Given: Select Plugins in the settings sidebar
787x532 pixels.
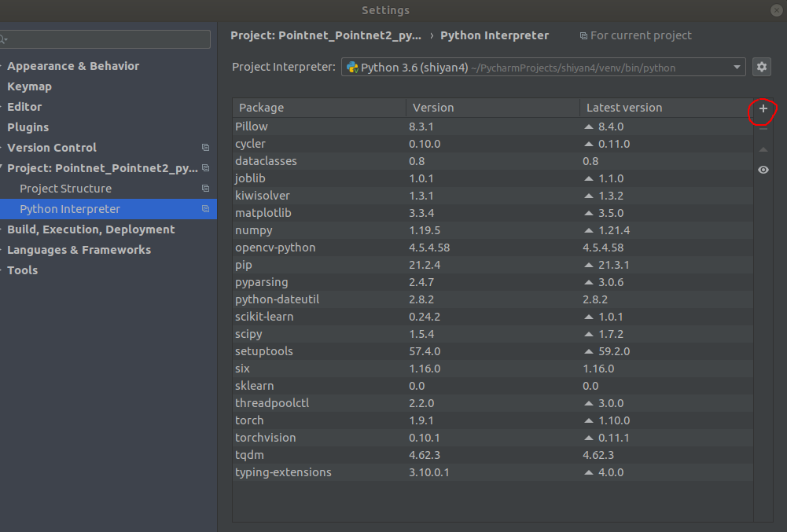Looking at the screenshot, I should point(28,127).
